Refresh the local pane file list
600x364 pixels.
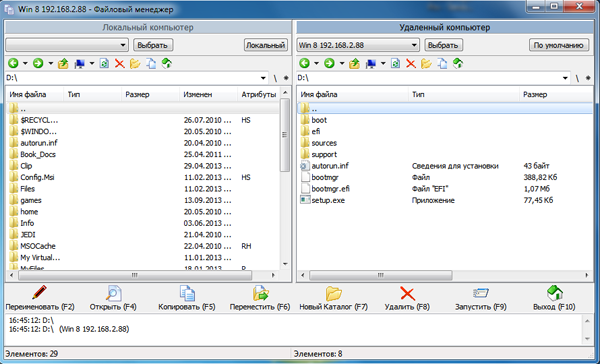pyautogui.click(x=104, y=64)
